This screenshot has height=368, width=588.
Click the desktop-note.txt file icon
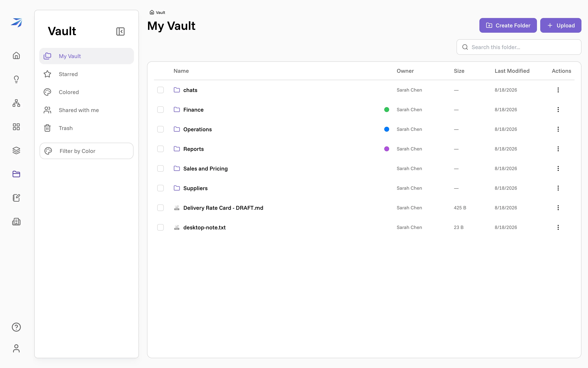click(177, 227)
